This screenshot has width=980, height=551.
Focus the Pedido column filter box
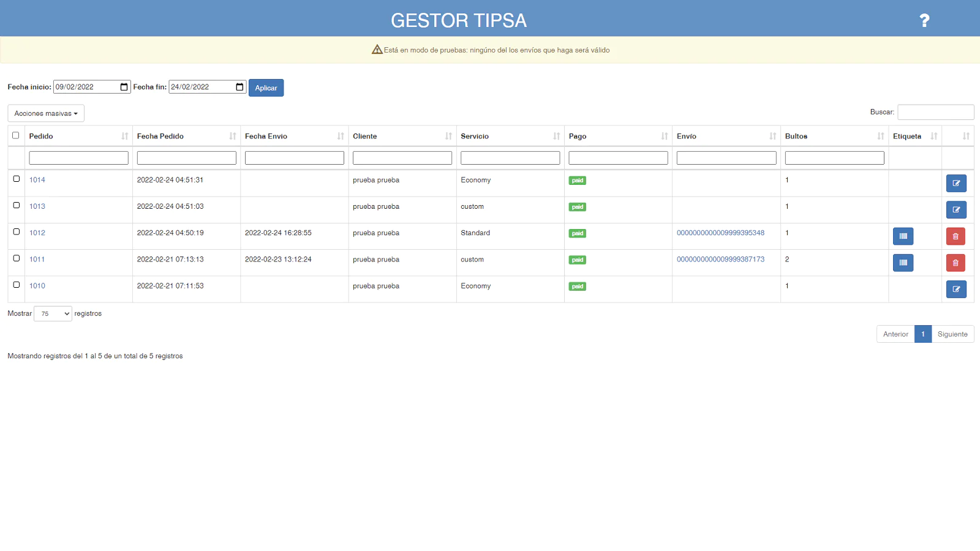pos(78,158)
